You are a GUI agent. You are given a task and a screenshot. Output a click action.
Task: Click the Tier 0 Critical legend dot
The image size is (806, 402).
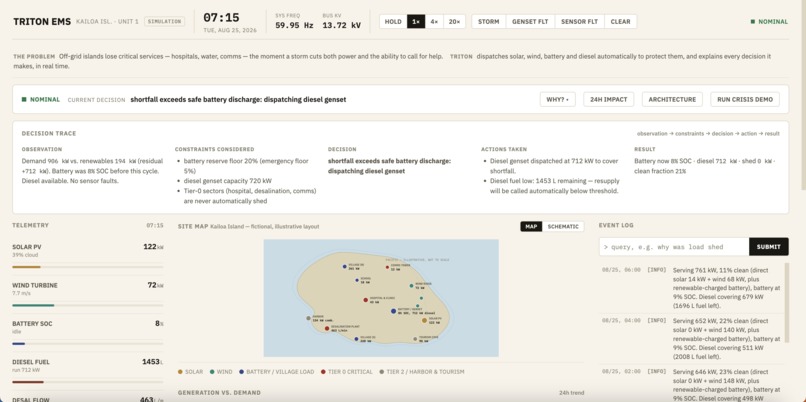[323, 372]
